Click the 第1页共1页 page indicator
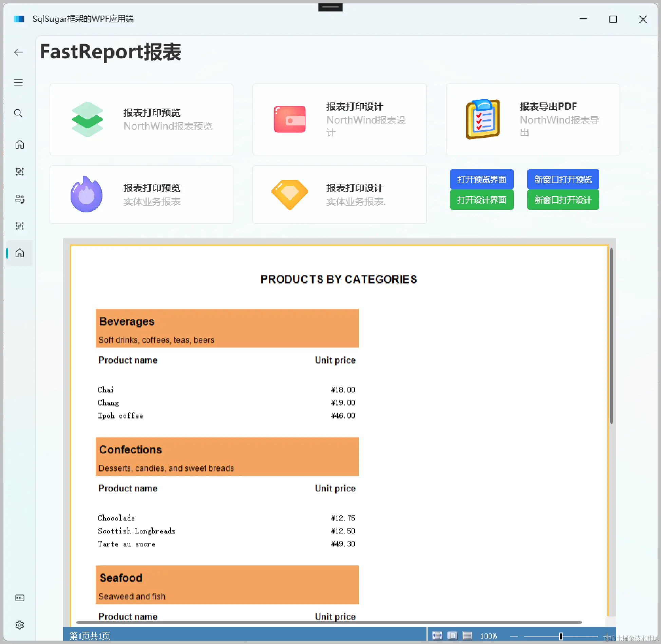 pos(90,636)
